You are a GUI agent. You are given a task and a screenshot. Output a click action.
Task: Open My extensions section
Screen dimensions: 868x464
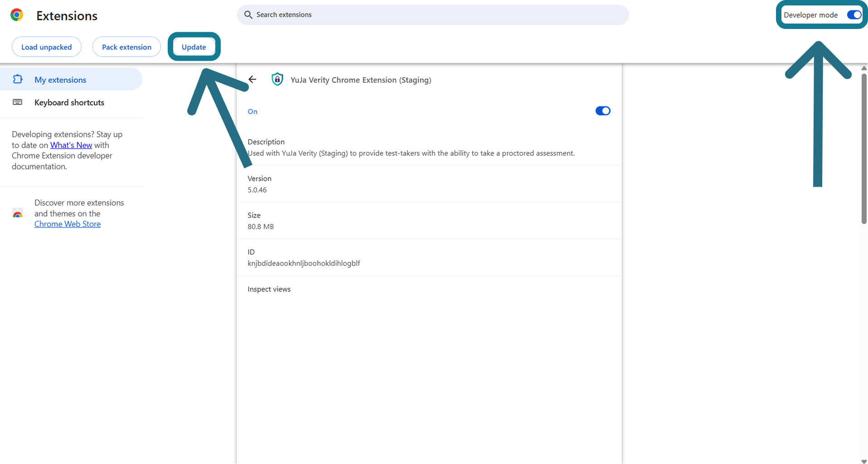click(x=71, y=79)
